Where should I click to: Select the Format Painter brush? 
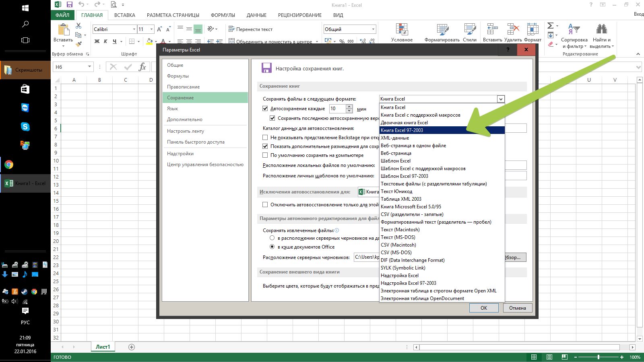point(78,44)
